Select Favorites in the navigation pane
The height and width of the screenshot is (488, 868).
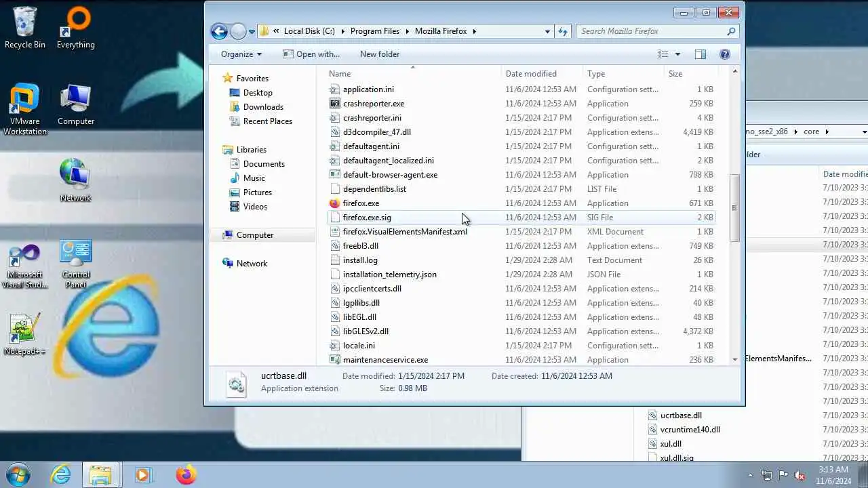(252, 79)
